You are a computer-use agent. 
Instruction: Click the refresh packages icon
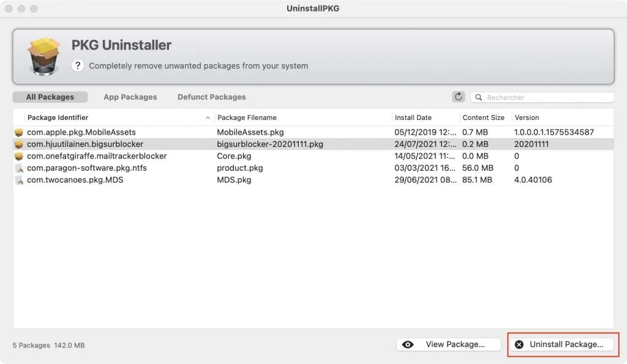coord(458,97)
